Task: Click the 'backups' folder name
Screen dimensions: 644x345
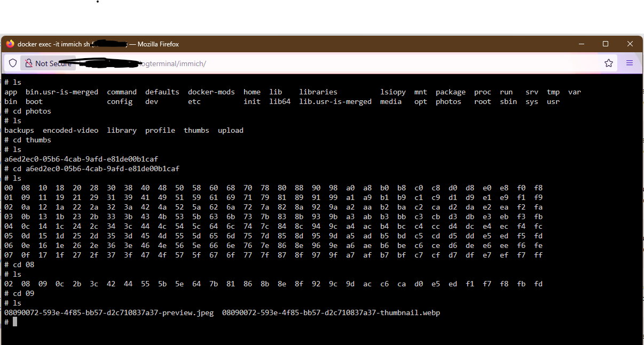Action: [x=19, y=131]
